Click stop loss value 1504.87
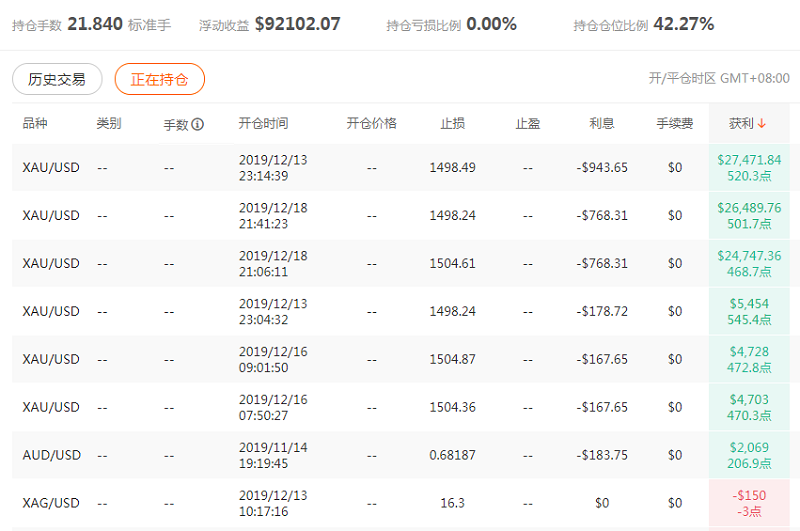This screenshot has height=531, width=800. click(x=453, y=360)
